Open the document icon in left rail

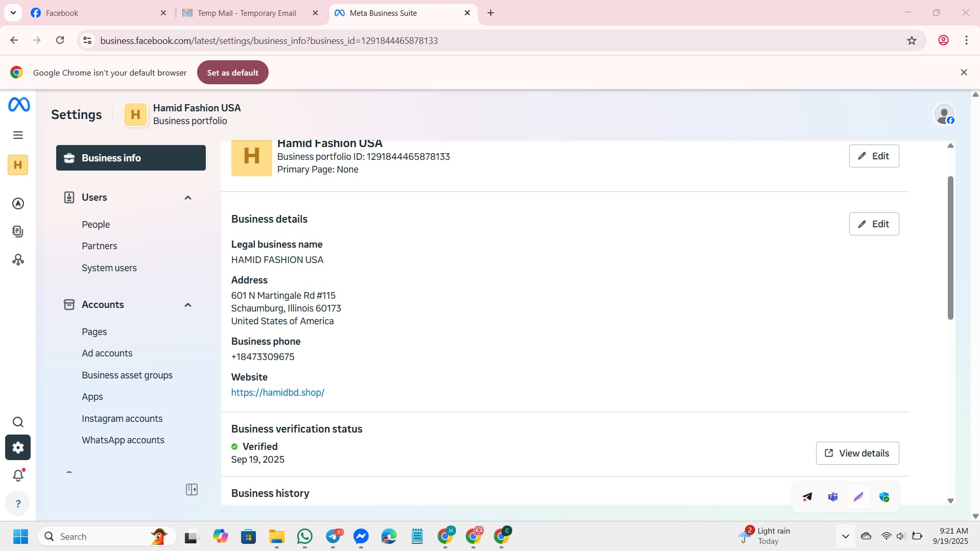pyautogui.click(x=18, y=231)
